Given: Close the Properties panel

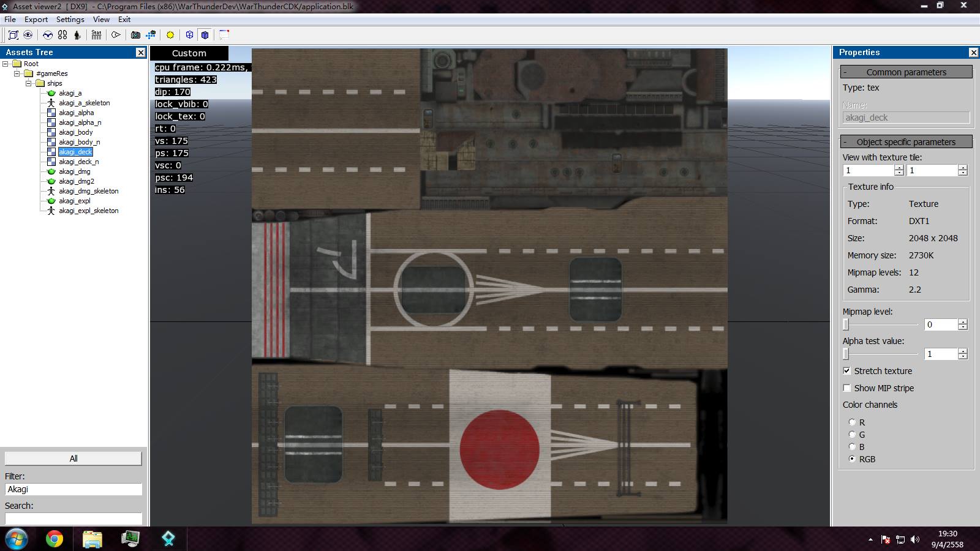Looking at the screenshot, I should point(973,53).
